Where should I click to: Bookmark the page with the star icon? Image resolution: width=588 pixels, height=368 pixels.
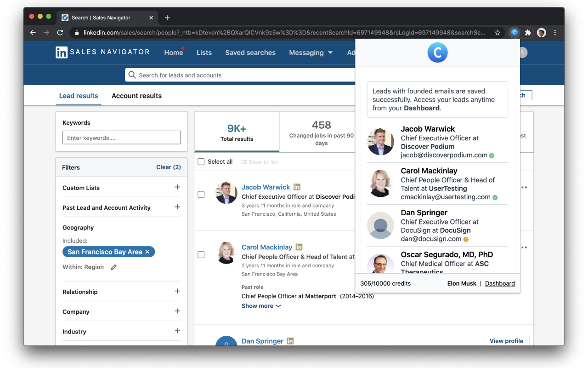click(498, 33)
